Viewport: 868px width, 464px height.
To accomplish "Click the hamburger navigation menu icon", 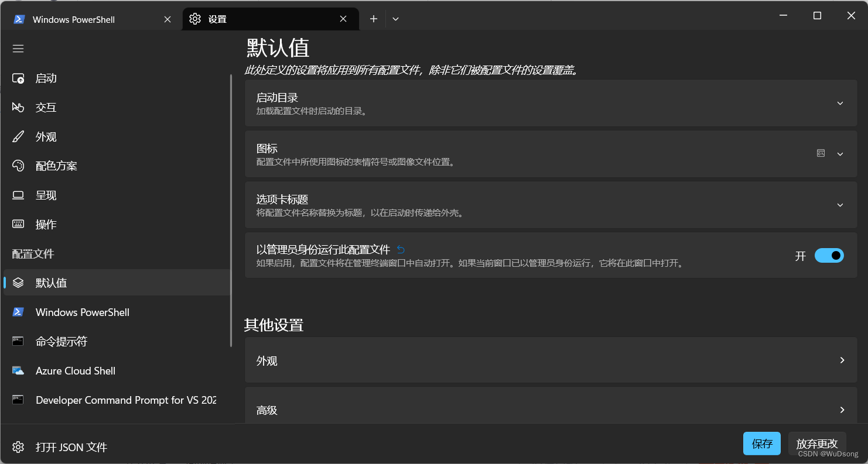I will click(x=18, y=48).
